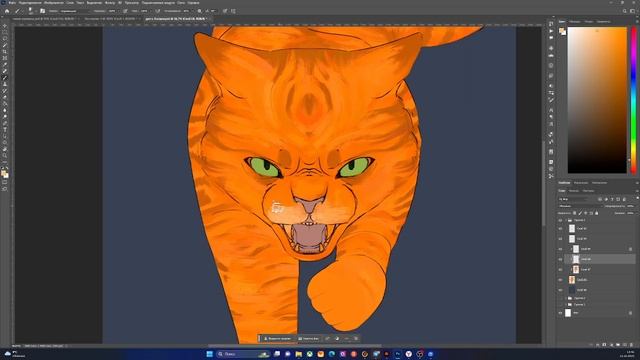The image size is (640, 360).
Task: Create new adjustment layer icon
Action: (x=611, y=345)
